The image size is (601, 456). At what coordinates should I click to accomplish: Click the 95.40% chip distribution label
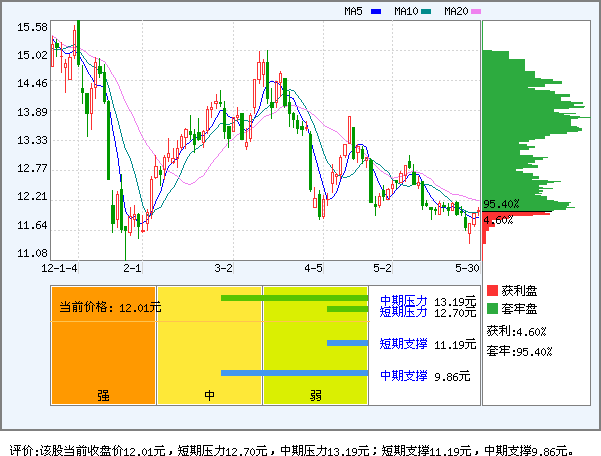(x=501, y=204)
